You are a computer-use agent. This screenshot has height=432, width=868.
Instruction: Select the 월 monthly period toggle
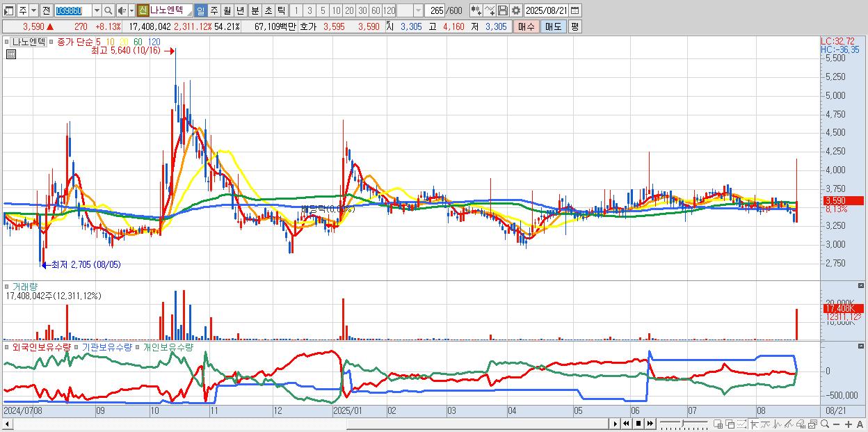[227, 10]
